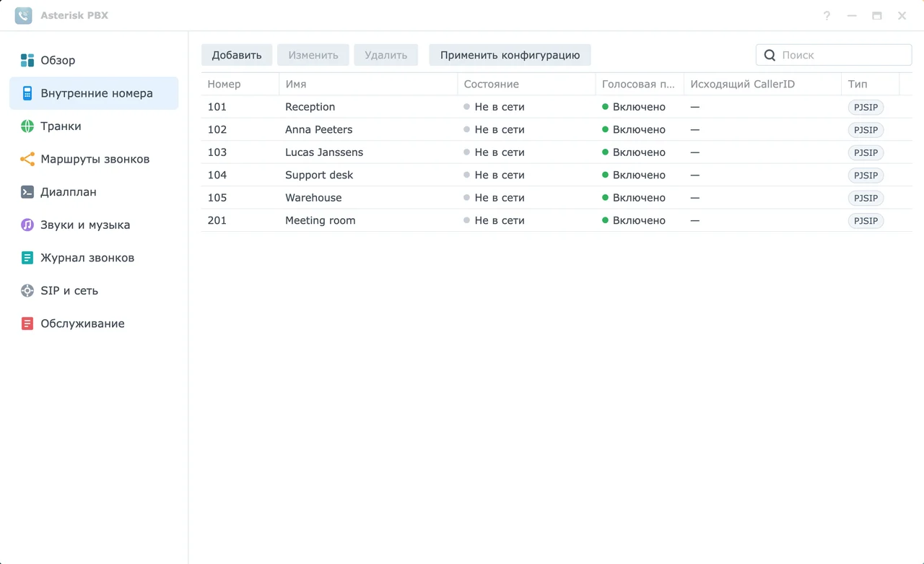Image resolution: width=924 pixels, height=564 pixels.
Task: Open Маршруты звонков section
Action: 94,159
